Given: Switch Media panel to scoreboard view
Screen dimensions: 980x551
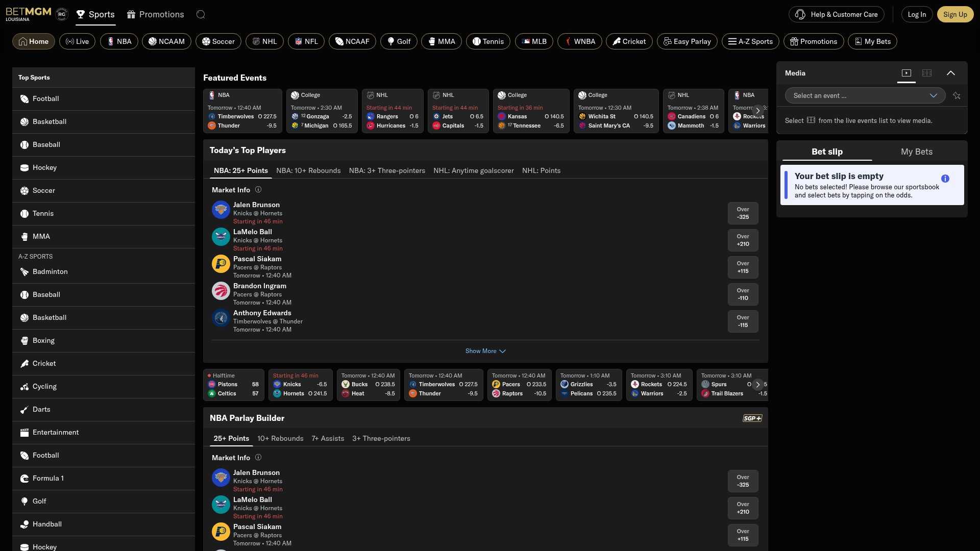Looking at the screenshot, I should 927,73.
